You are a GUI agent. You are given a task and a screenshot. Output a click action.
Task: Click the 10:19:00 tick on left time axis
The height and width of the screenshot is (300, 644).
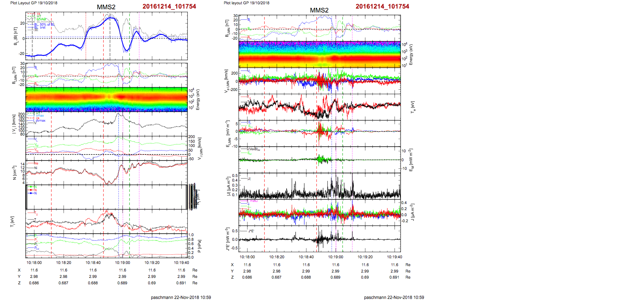[122, 263]
